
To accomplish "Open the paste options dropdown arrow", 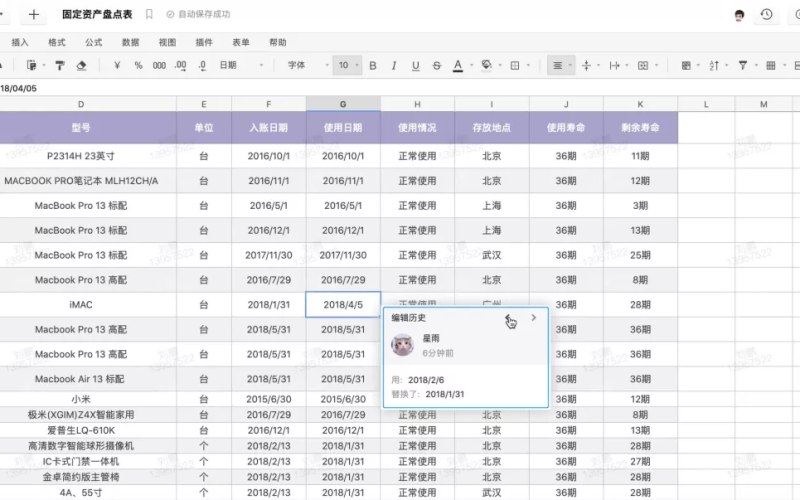I will [44, 65].
